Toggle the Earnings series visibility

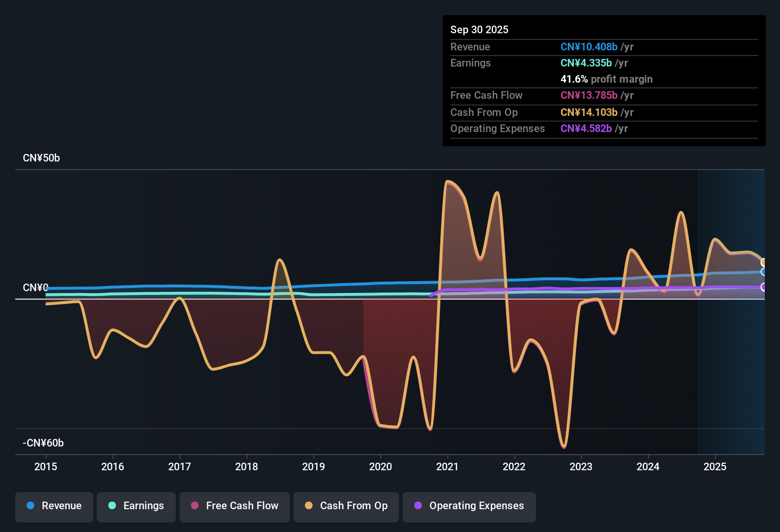coord(136,506)
